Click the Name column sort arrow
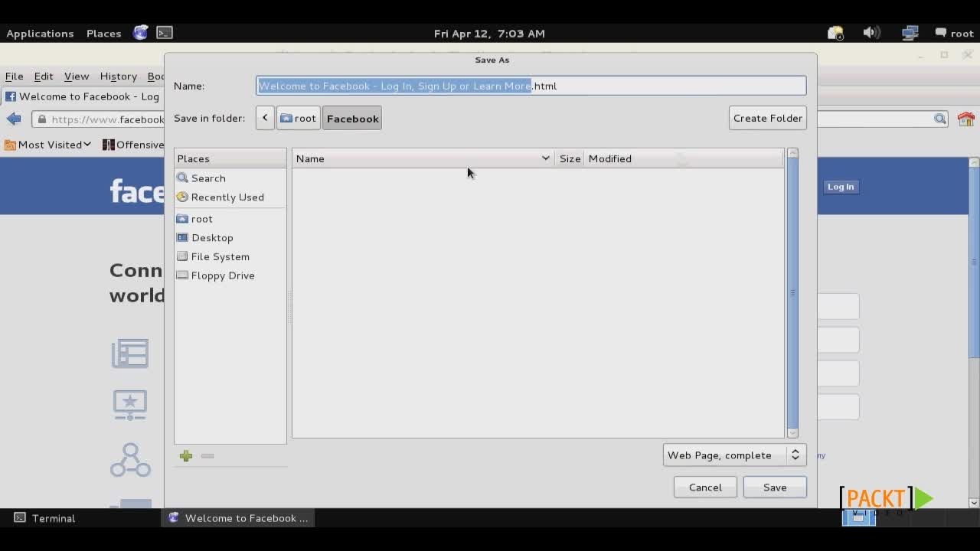This screenshot has width=980, height=551. [545, 158]
